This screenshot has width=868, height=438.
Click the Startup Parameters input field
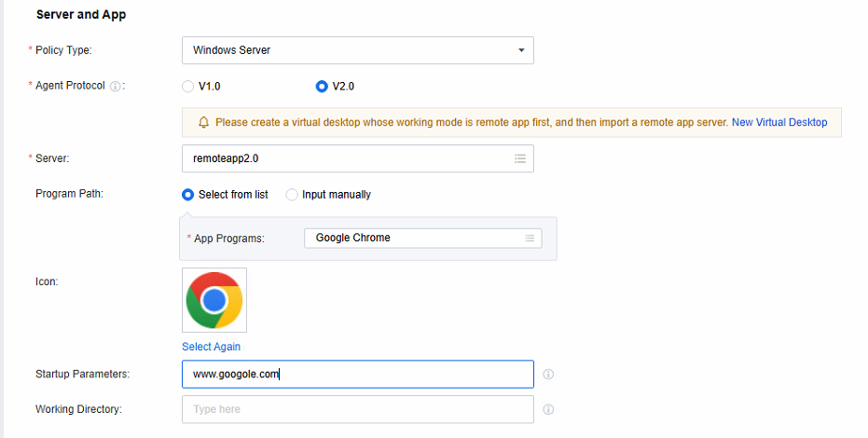(x=357, y=375)
